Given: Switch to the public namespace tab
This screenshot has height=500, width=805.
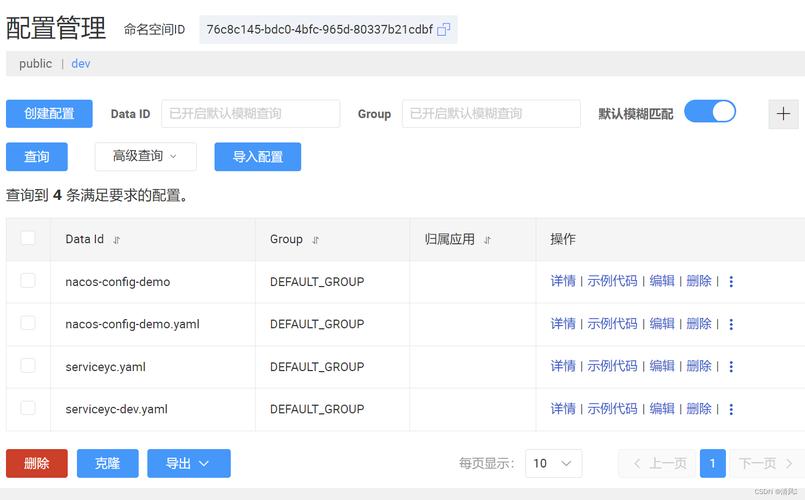Looking at the screenshot, I should (x=35, y=64).
